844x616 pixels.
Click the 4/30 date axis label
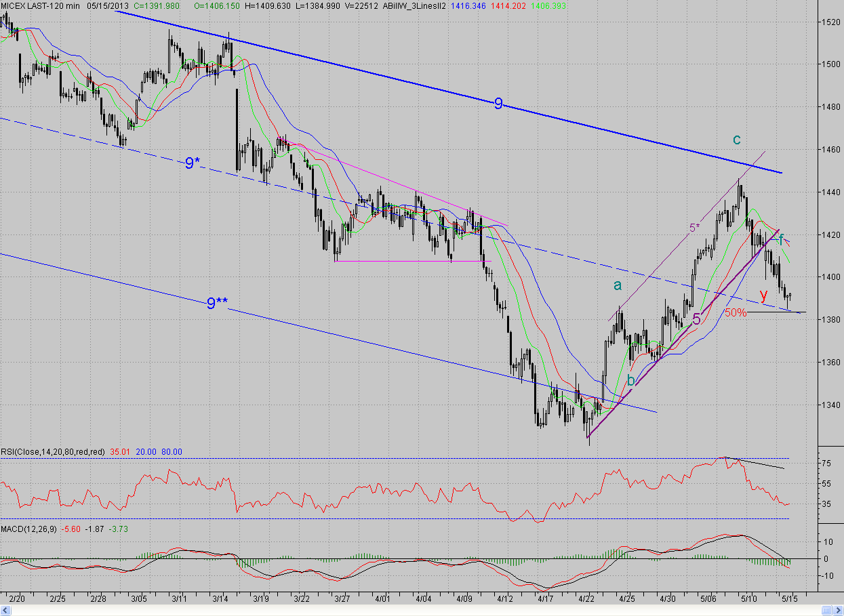[x=668, y=600]
